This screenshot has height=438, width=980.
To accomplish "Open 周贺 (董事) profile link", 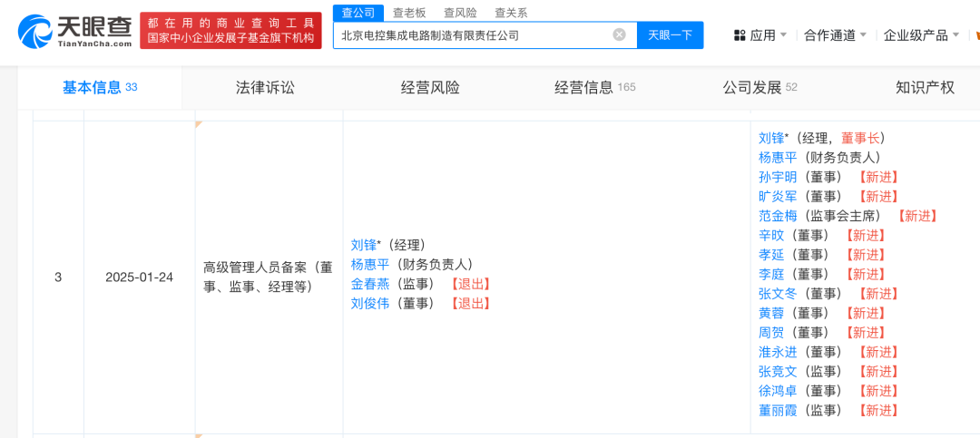I will point(771,333).
